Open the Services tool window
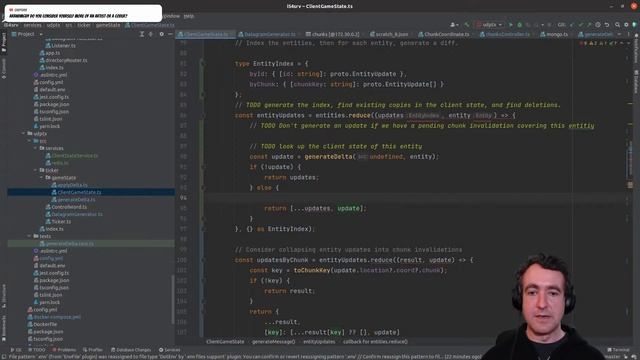Image resolution: width=640 pixels, height=360 pixels. point(169,350)
